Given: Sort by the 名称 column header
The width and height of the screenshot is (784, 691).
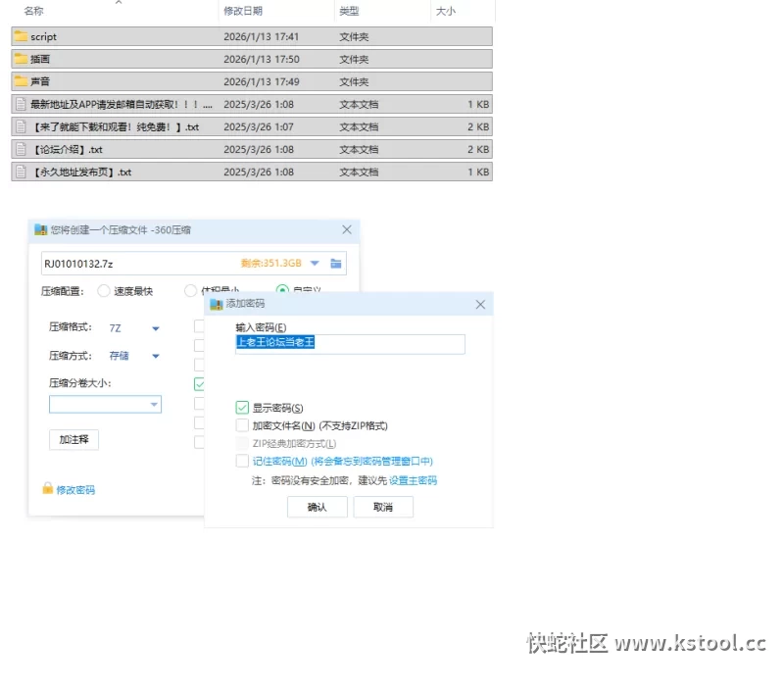Looking at the screenshot, I should pos(33,11).
